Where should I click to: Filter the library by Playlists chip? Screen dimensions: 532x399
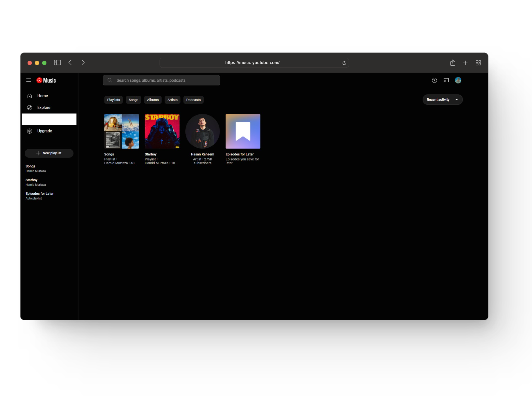(x=113, y=100)
